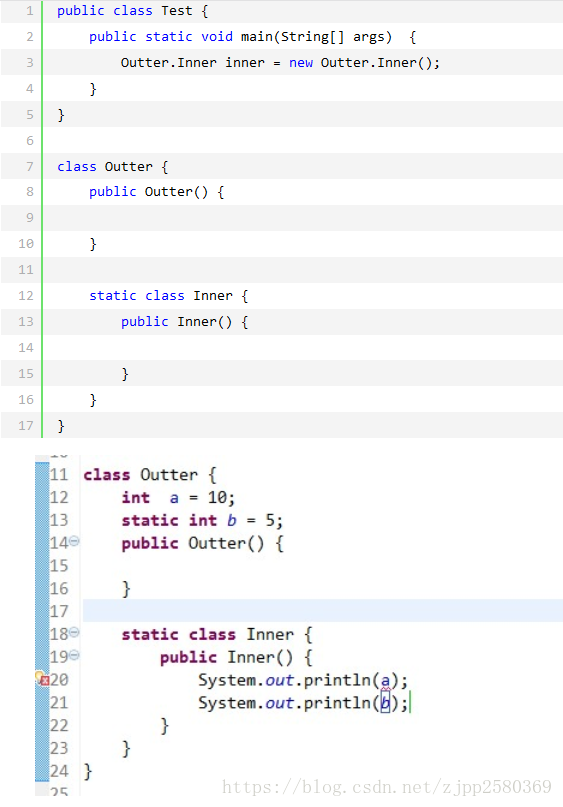Click 'System.out.println' on line 20
Image resolution: width=563 pixels, height=807 pixels.
285,680
